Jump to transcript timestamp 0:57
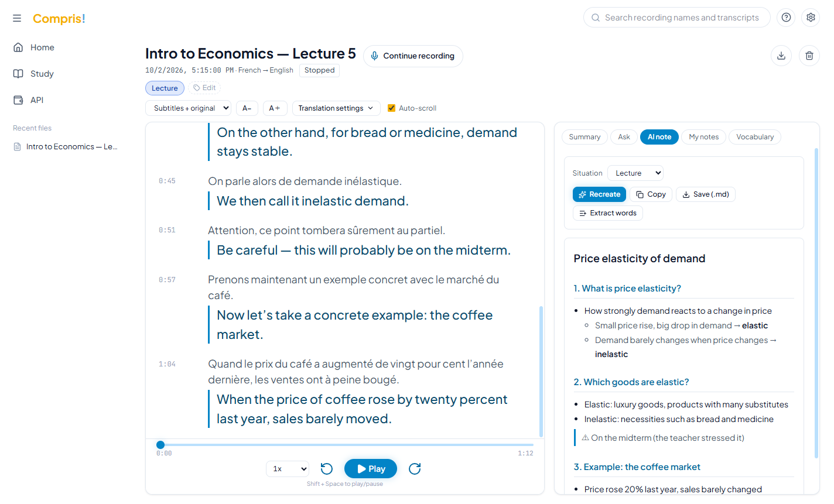This screenshot has height=504, width=834. coord(167,280)
